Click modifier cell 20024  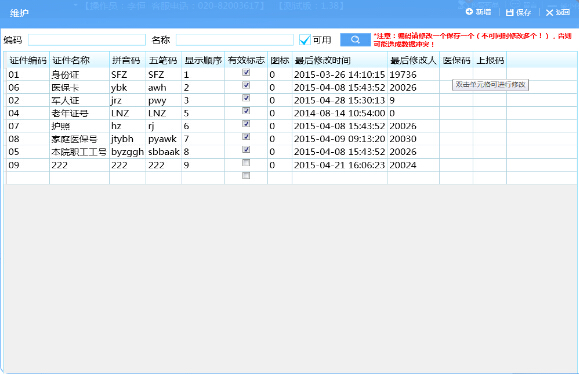(x=413, y=165)
